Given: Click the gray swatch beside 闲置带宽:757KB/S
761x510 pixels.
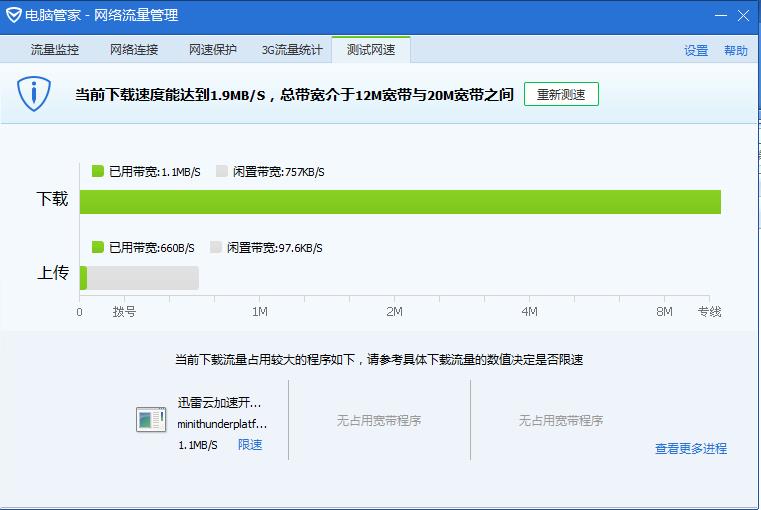Looking at the screenshot, I should click(x=222, y=171).
